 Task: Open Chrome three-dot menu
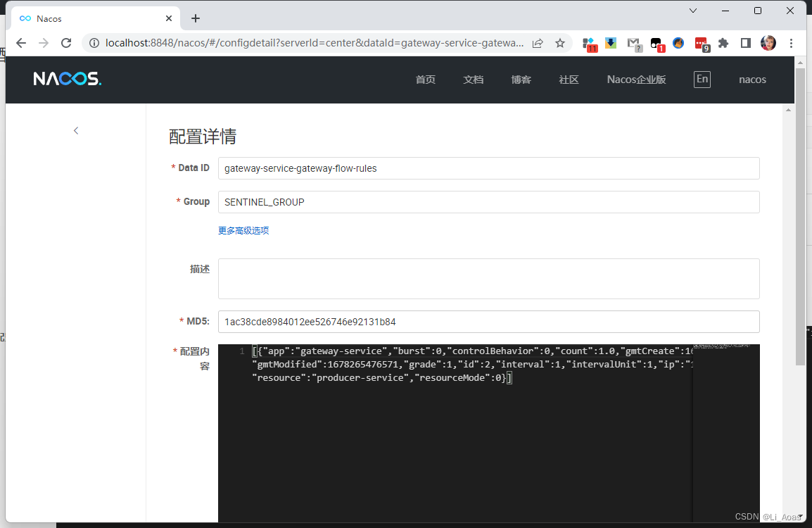791,43
